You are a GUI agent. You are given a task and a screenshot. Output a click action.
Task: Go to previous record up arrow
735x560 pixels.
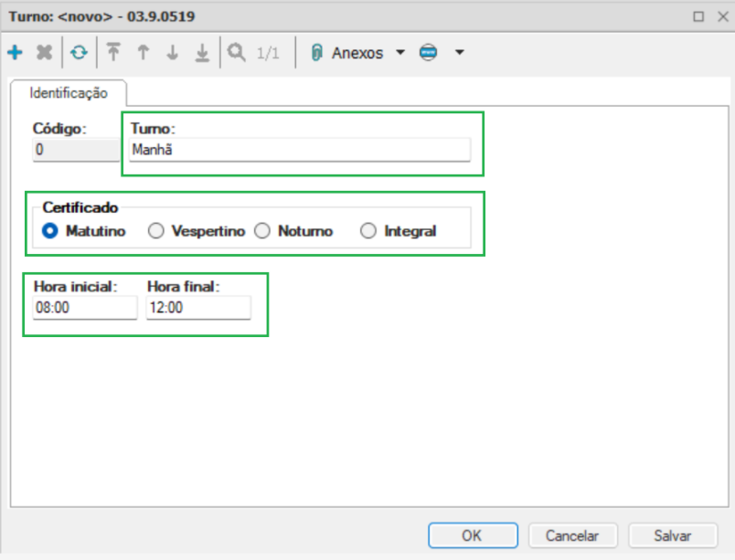[x=143, y=52]
